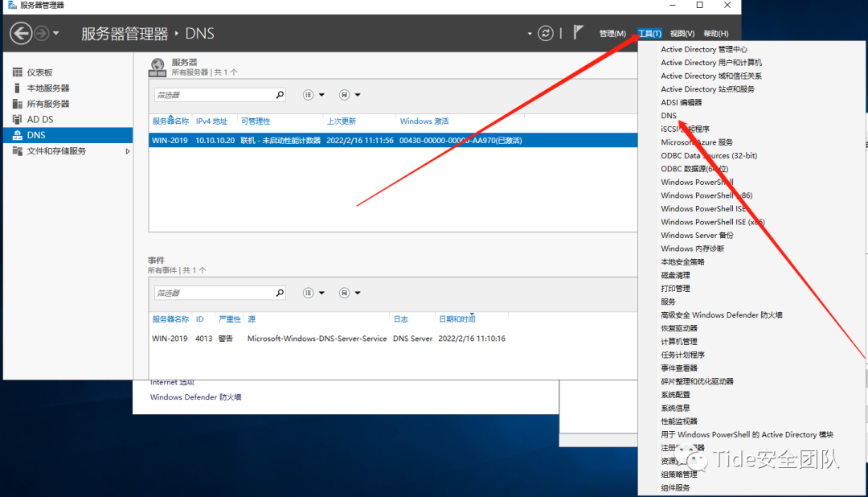Click search magnifier in servers filter
868x497 pixels.
[280, 95]
